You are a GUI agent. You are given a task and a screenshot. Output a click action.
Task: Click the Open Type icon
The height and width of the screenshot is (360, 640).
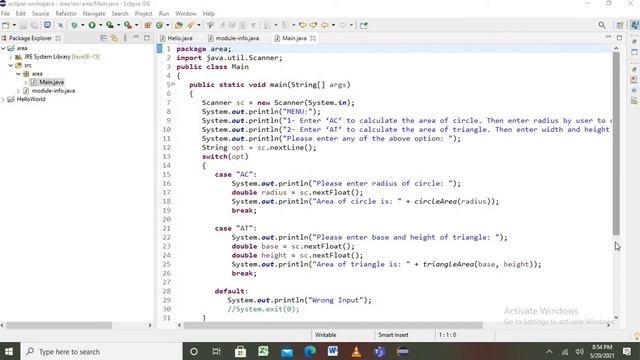coord(178,25)
